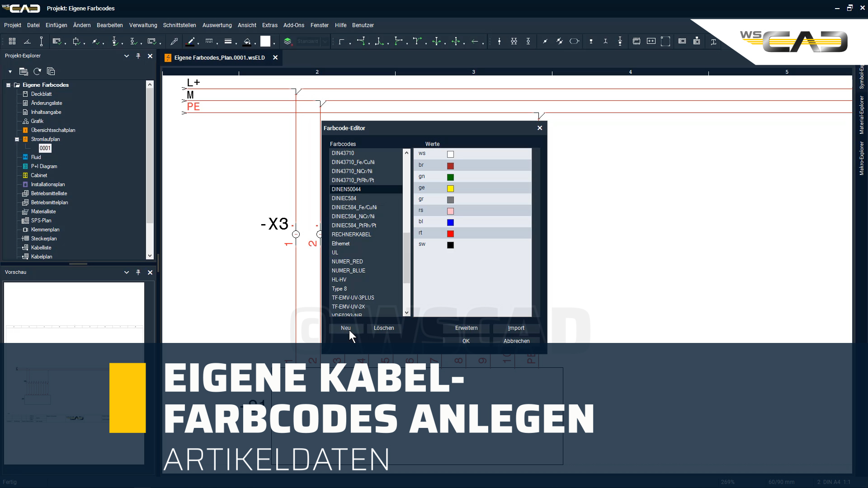This screenshot has width=868, height=488.
Task: Activate the line color drawing tool
Action: 191,41
